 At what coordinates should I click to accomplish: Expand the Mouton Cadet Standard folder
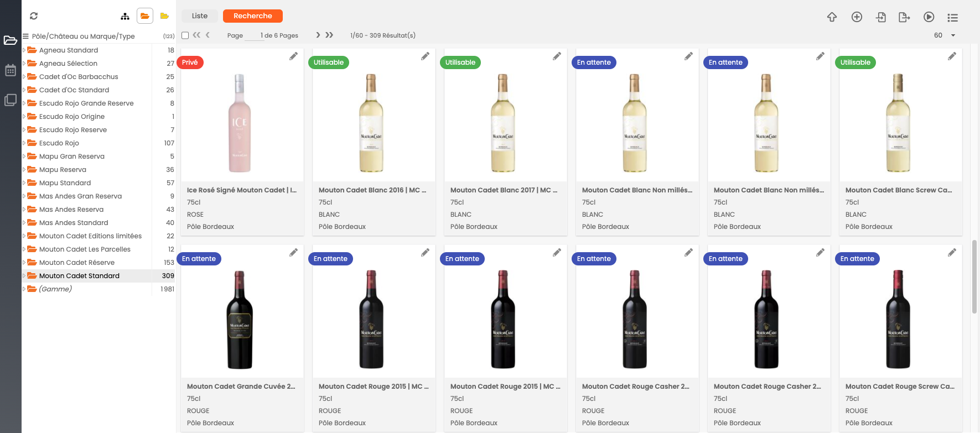(24, 276)
